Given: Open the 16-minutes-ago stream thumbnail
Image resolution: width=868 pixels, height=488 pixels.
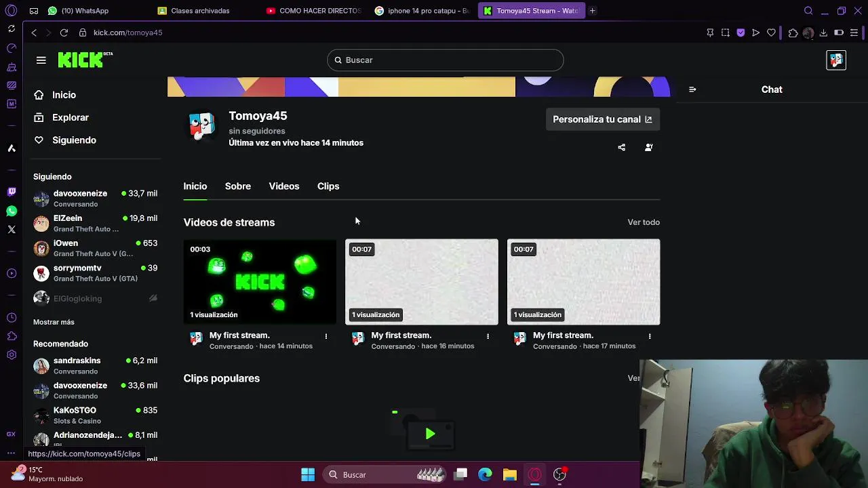Looking at the screenshot, I should point(422,282).
